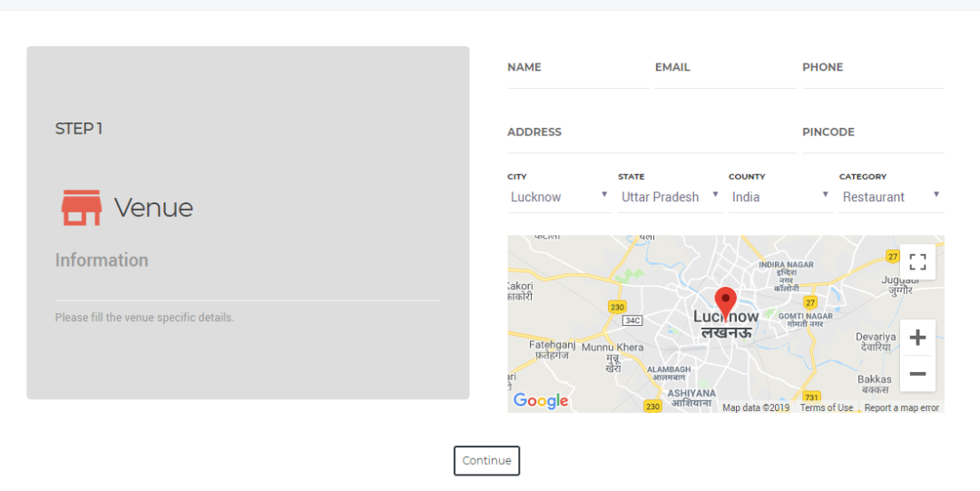
Task: Toggle map fullscreen view
Action: point(917,261)
